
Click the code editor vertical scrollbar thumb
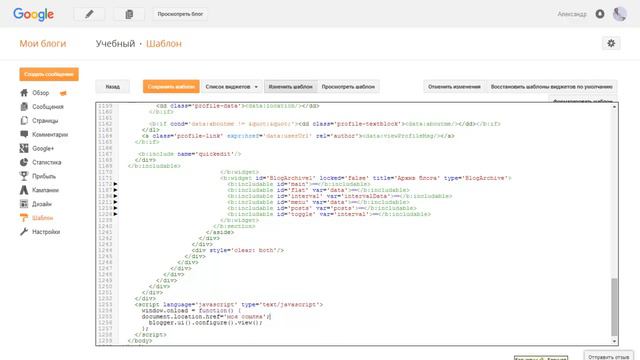(614, 307)
